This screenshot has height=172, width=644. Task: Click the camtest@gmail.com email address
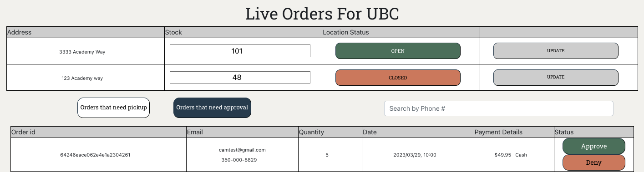(x=242, y=150)
